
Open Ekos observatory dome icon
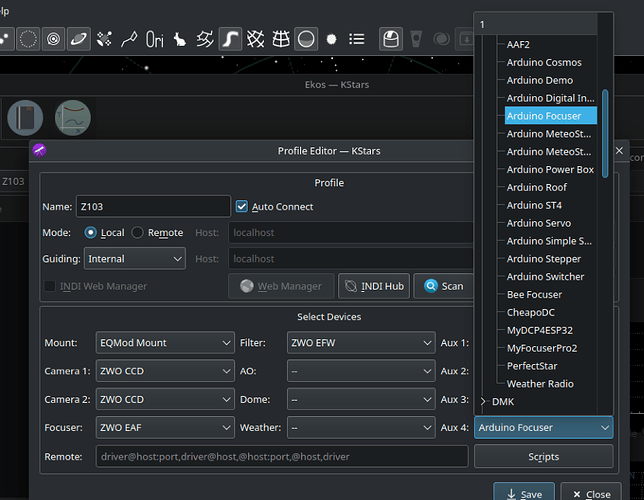point(391,39)
